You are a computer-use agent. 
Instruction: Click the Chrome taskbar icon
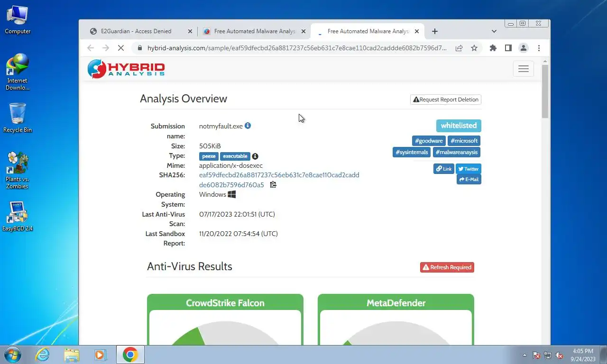[x=130, y=355]
